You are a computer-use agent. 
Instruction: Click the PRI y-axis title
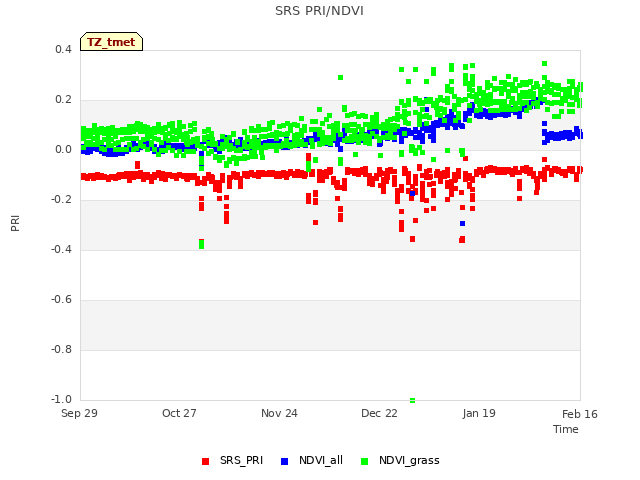(x=15, y=223)
